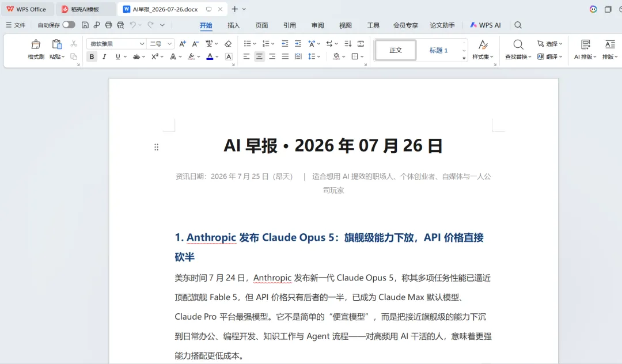Expand the underline style dropdown arrow

point(126,56)
